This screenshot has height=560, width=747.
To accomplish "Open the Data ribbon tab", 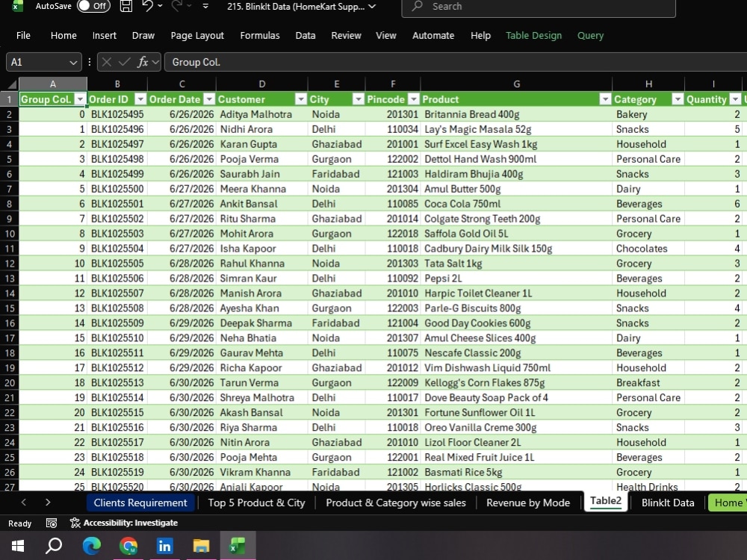I will click(306, 35).
